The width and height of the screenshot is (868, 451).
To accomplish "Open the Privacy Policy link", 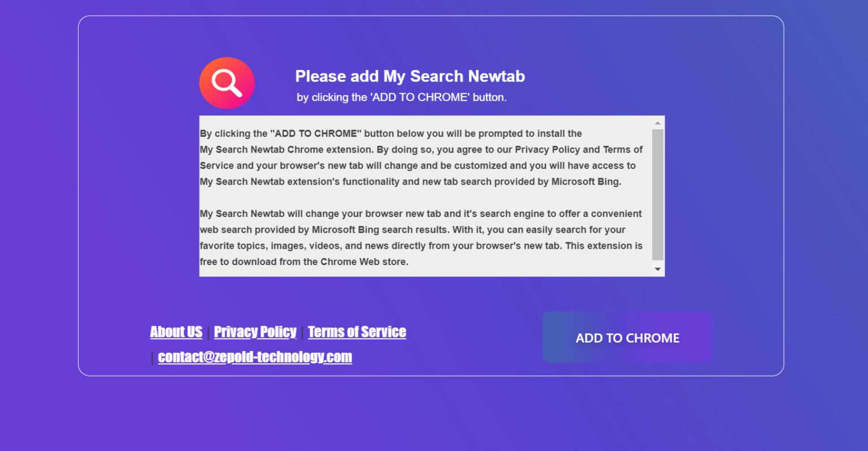I will tap(255, 332).
